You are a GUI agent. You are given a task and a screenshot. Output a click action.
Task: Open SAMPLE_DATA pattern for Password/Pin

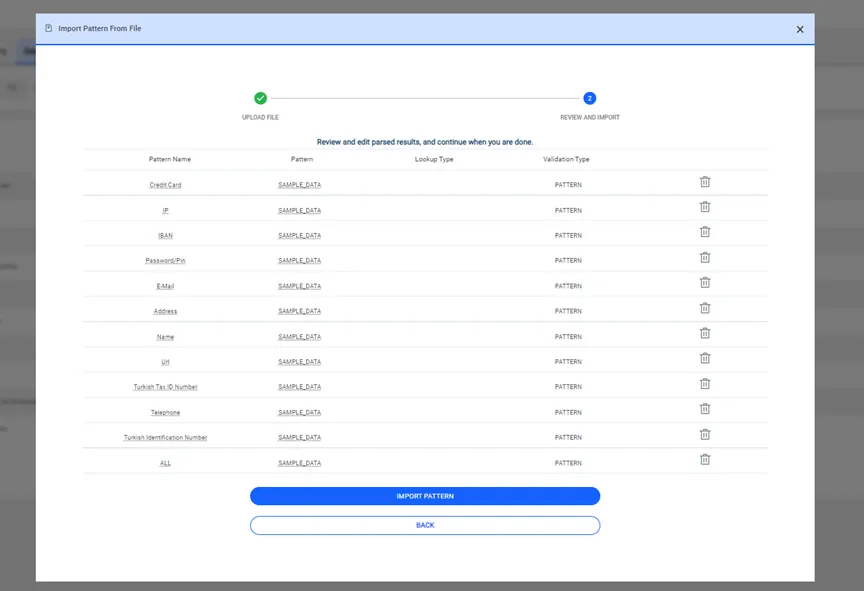(x=299, y=261)
